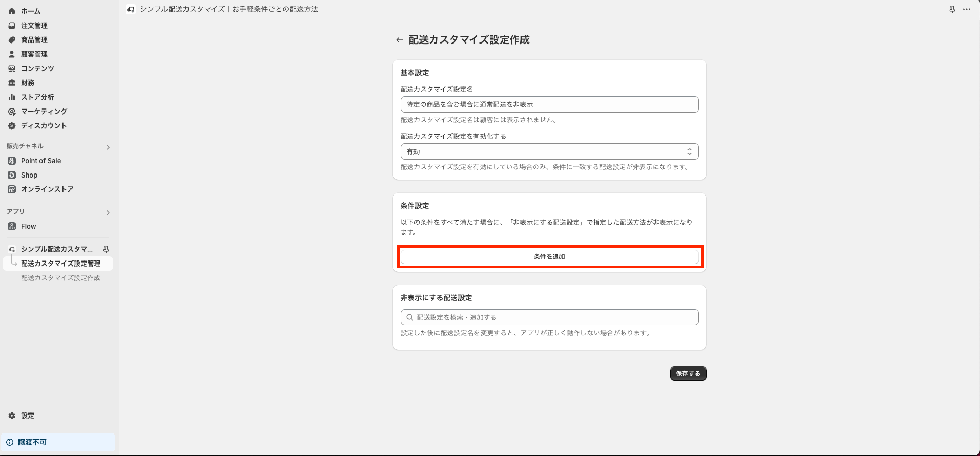Click the header title シンプル配送カスタマイズ｜お手軽条件ごとの配送方法
Image resolution: width=980 pixels, height=456 pixels.
coord(229,9)
